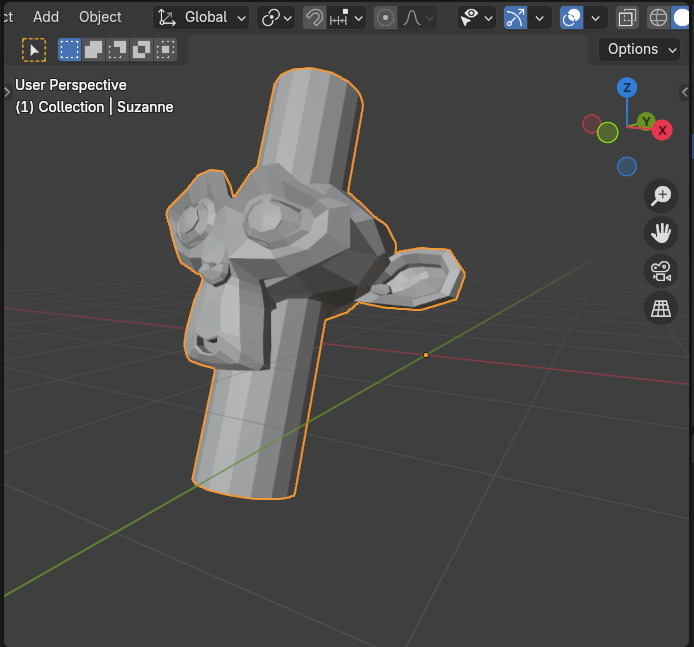Click the negative X axis gizmo ball
The image size is (694, 647).
click(x=591, y=124)
